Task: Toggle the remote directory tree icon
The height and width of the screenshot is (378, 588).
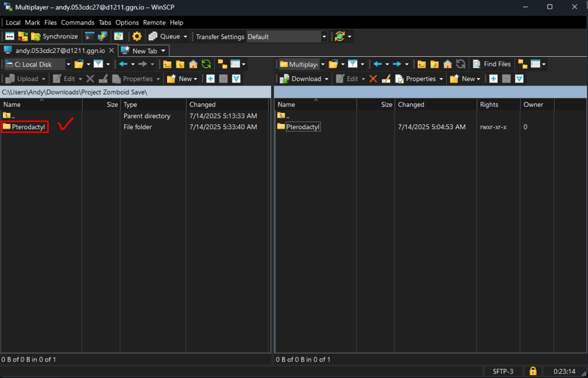Action: pos(523,64)
